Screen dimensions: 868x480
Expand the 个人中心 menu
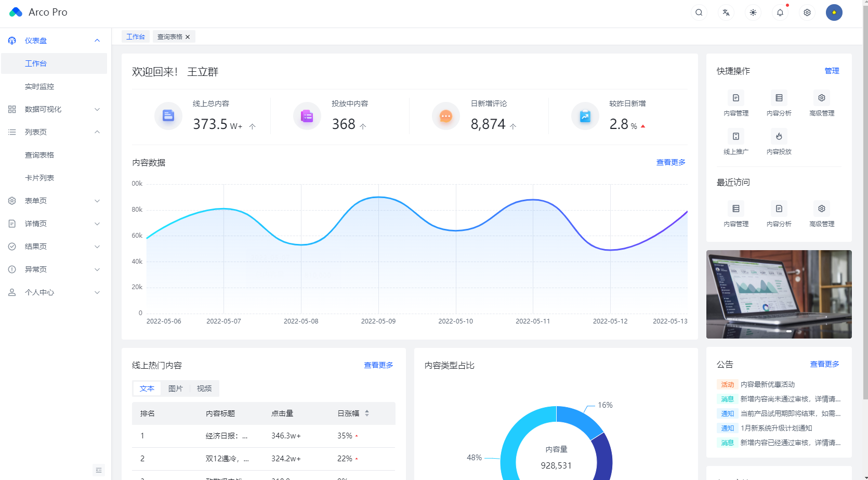coord(54,292)
